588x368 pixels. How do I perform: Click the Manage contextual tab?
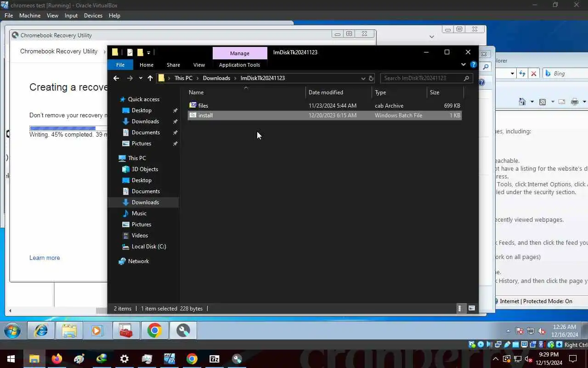tap(240, 53)
